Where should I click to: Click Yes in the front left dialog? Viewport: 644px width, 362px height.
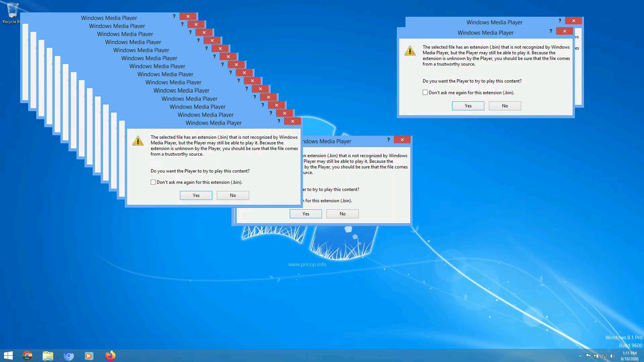click(196, 195)
